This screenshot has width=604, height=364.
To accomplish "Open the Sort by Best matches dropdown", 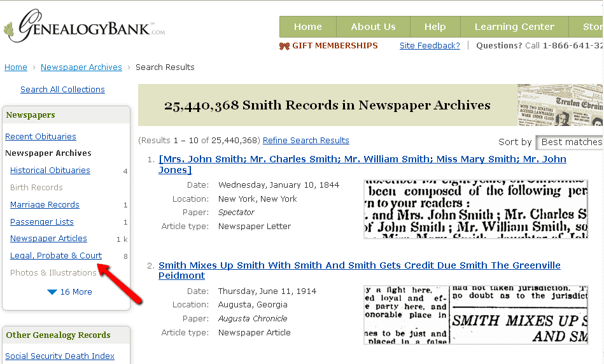I will click(x=570, y=143).
